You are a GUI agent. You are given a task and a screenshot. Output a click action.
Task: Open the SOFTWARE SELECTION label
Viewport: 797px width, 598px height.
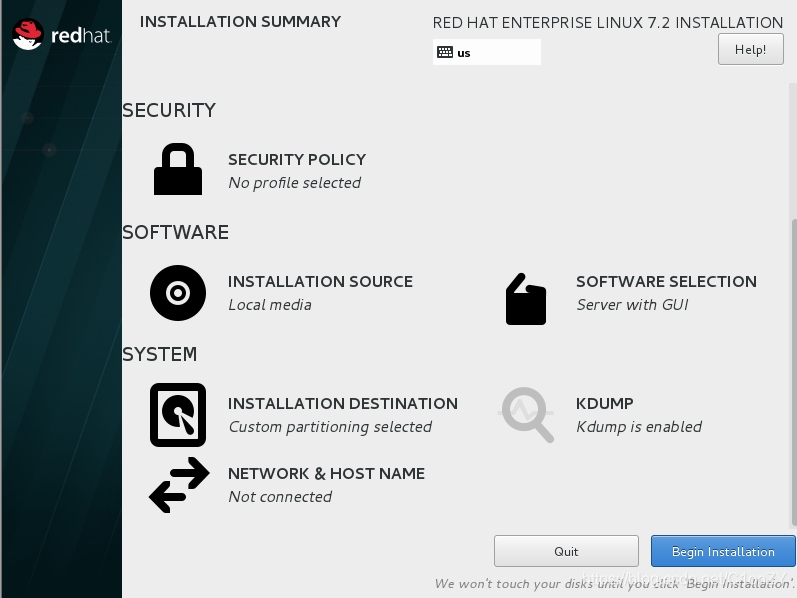pyautogui.click(x=666, y=282)
